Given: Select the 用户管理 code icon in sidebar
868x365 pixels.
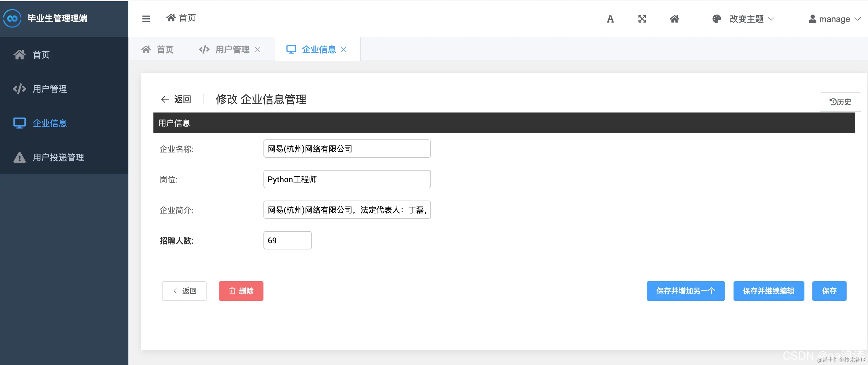Looking at the screenshot, I should click(x=19, y=89).
